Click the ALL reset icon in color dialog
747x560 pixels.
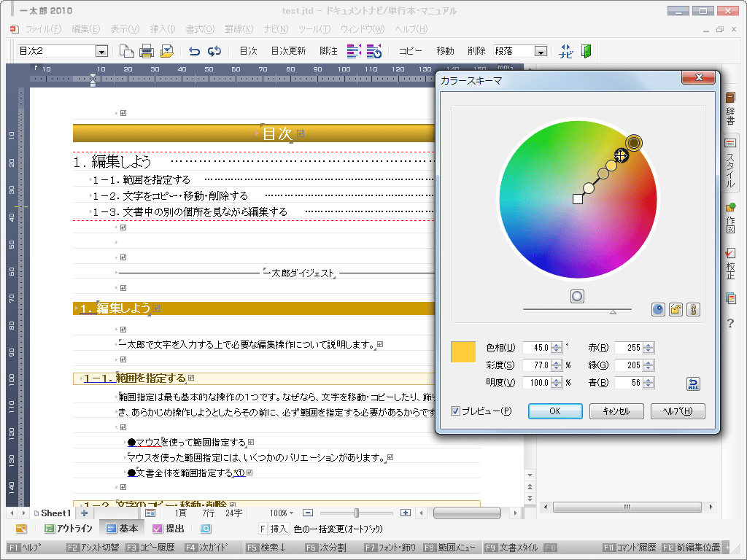pos(693,384)
